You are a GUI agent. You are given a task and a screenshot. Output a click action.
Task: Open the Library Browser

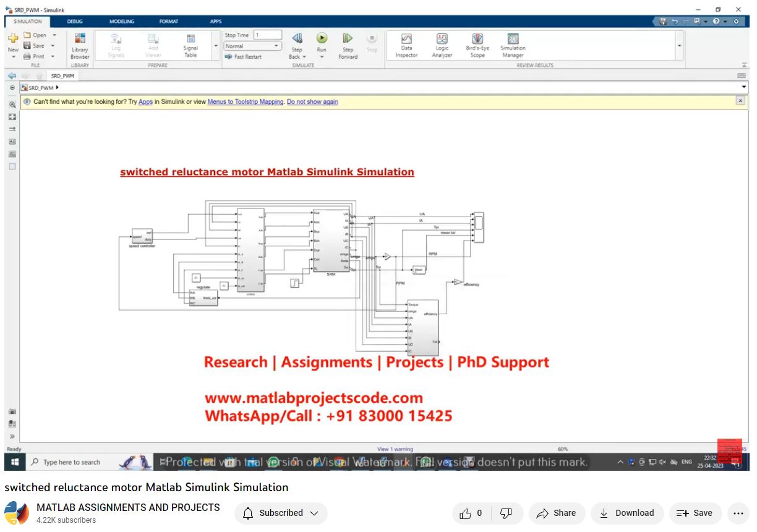point(80,45)
